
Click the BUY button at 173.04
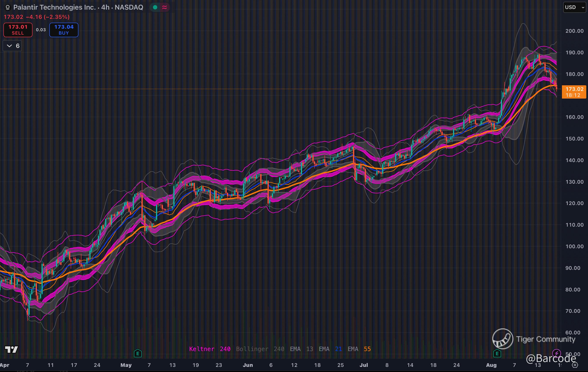pyautogui.click(x=64, y=30)
